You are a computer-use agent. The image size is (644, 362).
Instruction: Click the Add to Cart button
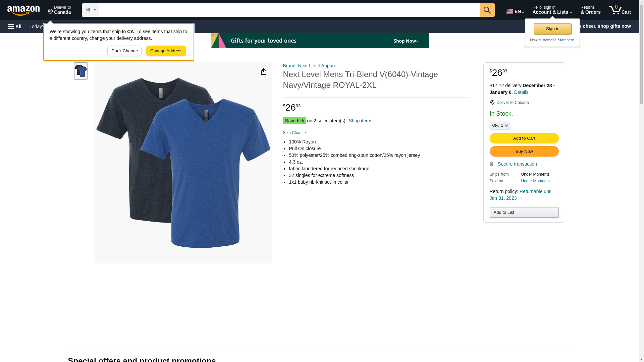click(524, 138)
